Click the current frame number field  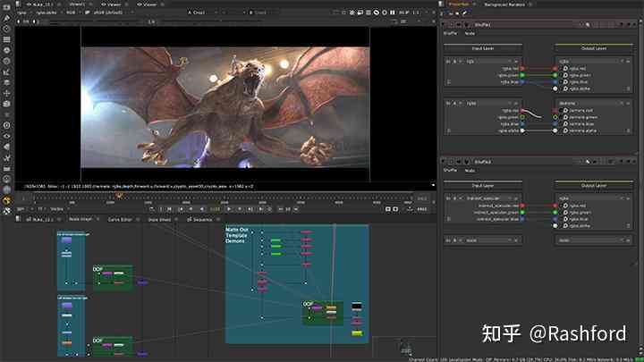[216, 209]
